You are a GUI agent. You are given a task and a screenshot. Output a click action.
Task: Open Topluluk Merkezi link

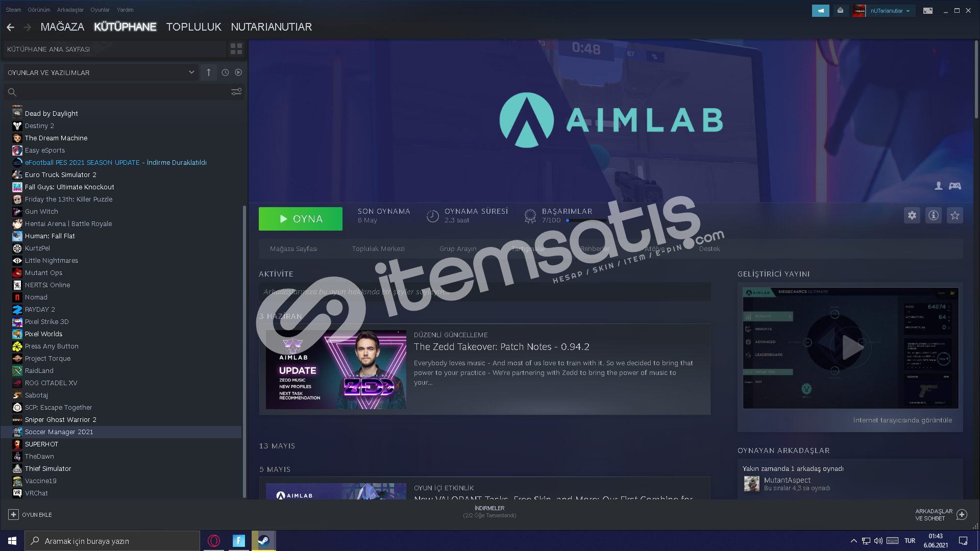(378, 249)
